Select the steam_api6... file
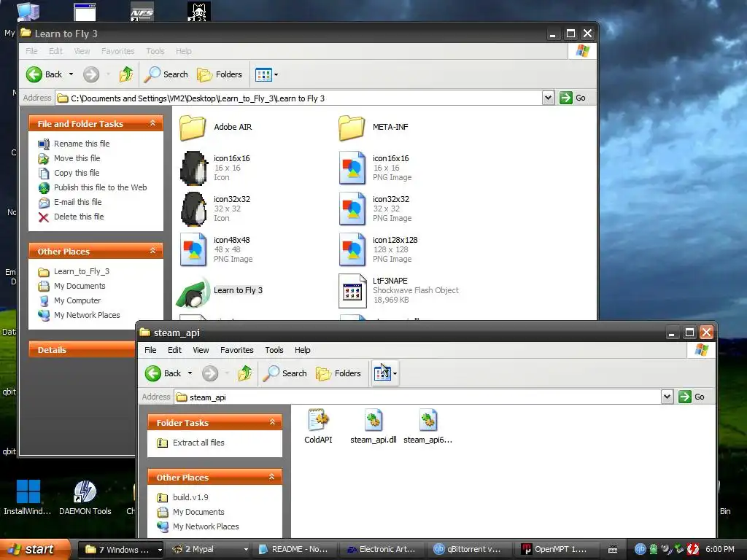 point(427,426)
